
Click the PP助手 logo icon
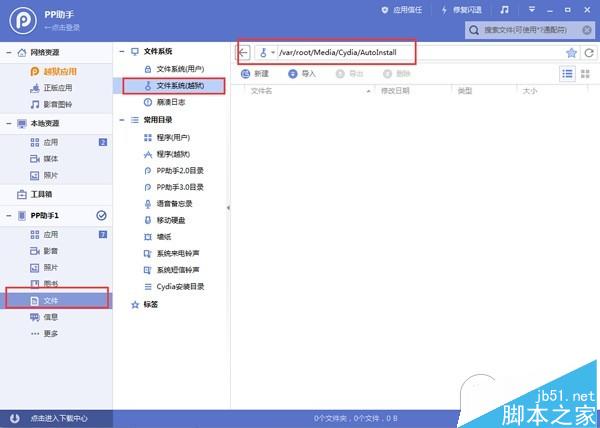click(23, 20)
